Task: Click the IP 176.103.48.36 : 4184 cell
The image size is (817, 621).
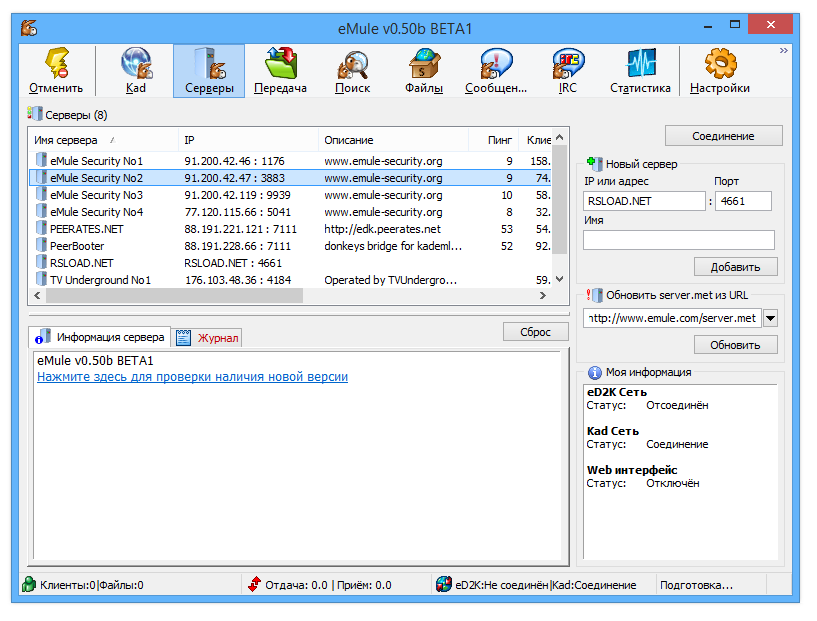Action: pyautogui.click(x=238, y=280)
